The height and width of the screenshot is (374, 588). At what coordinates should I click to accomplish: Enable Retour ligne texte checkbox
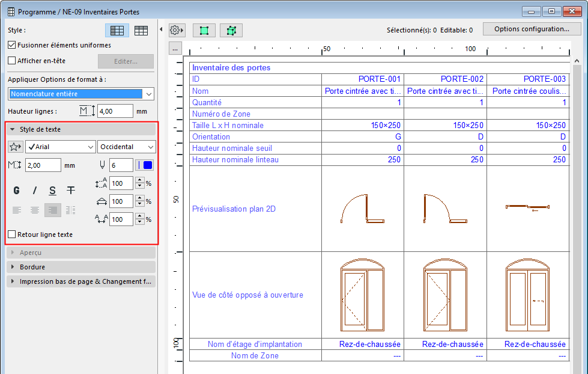tap(11, 235)
